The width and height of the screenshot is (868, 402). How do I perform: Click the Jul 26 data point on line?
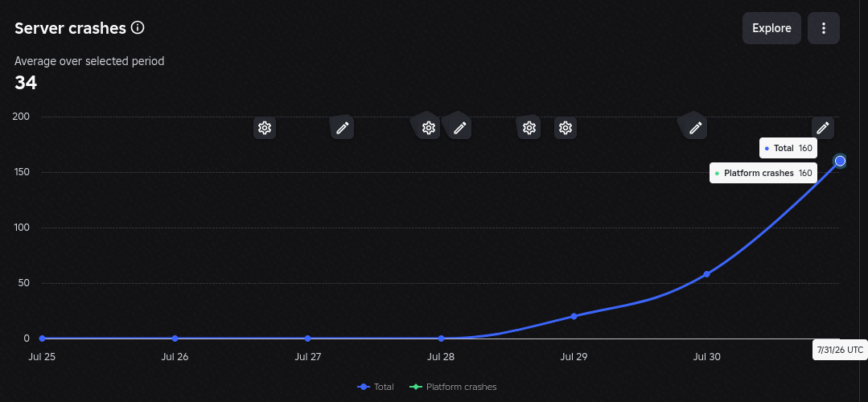pos(175,338)
